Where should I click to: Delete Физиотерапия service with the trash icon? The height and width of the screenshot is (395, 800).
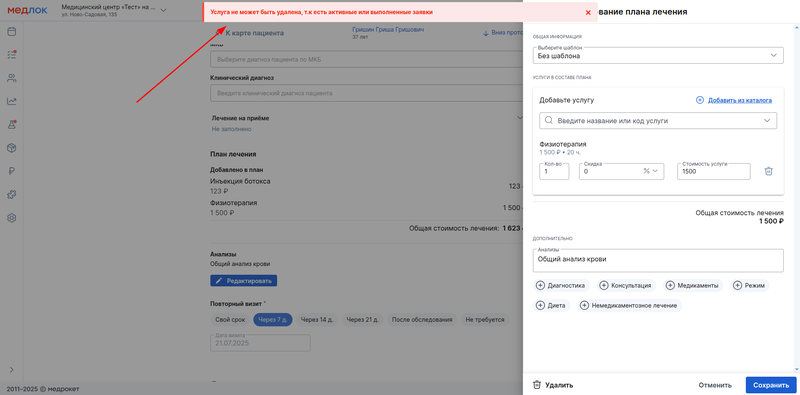coord(768,171)
